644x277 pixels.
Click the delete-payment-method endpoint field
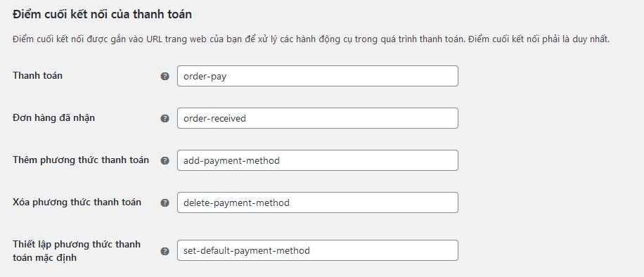coord(318,202)
